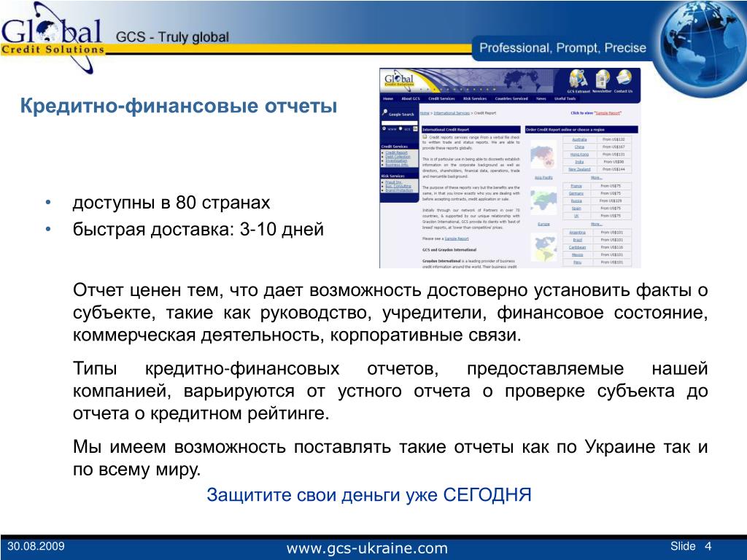747x560 pixels.
Task: Open the Investigation sidebar link
Action: [x=396, y=160]
